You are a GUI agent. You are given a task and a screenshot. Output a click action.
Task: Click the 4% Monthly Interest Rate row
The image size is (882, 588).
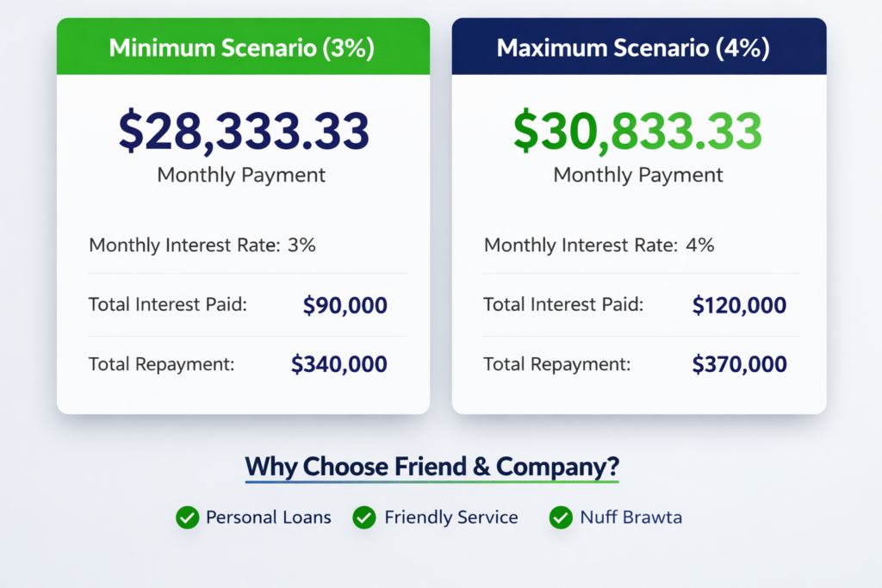coord(599,245)
